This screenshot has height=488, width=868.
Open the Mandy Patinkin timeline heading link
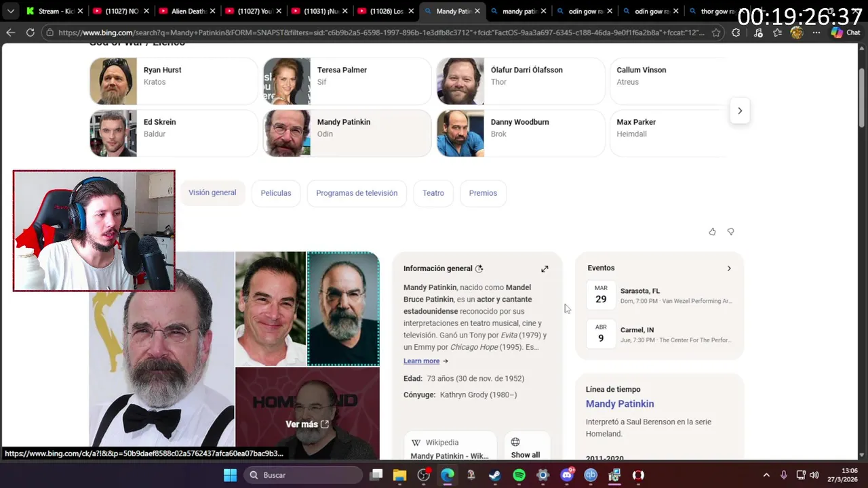(620, 404)
